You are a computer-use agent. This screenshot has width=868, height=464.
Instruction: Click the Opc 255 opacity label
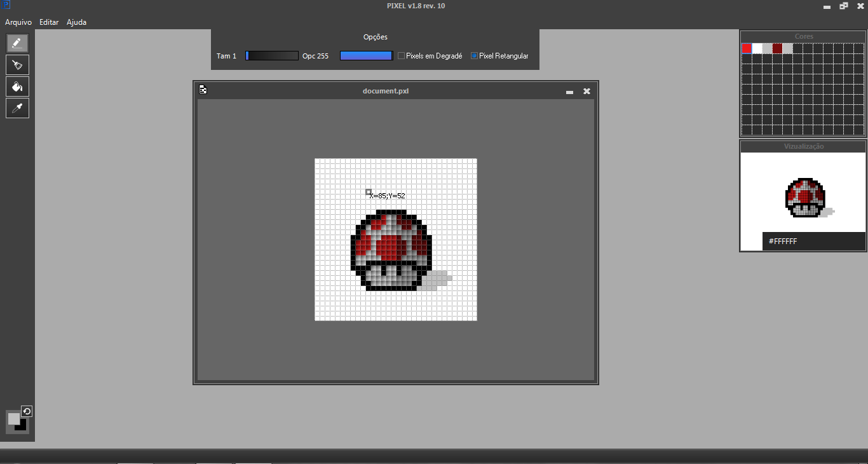(x=315, y=56)
